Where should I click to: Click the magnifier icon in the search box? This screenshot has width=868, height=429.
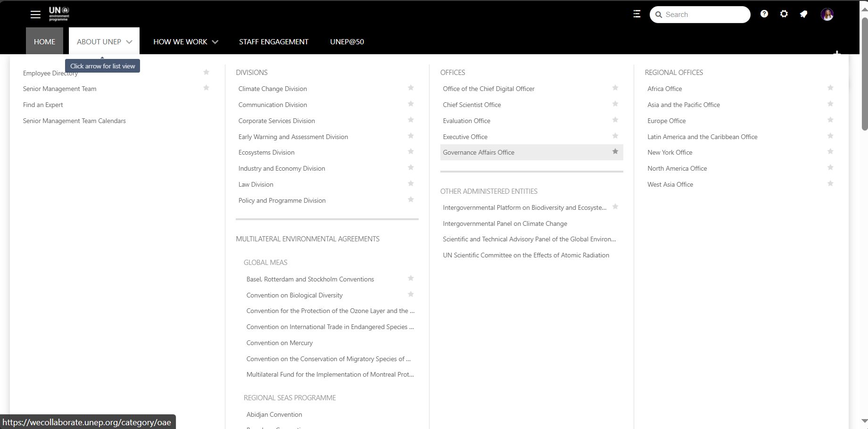click(659, 15)
